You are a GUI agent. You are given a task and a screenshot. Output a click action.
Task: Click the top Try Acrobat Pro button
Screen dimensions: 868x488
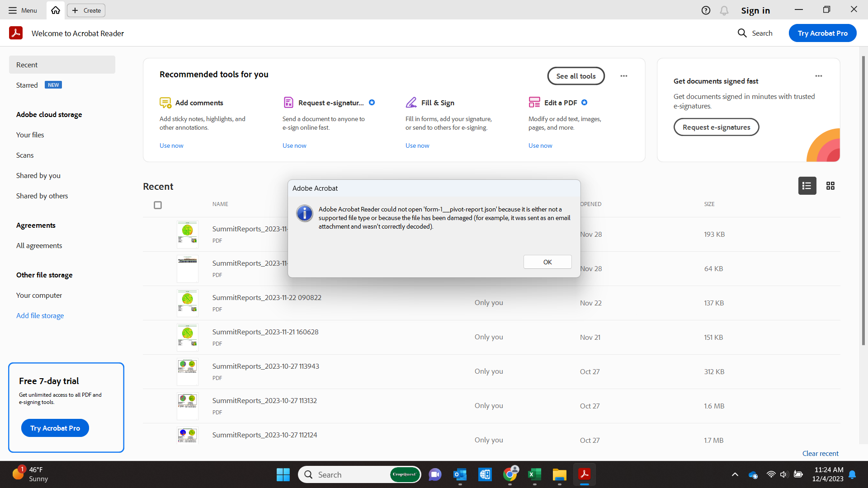822,33
